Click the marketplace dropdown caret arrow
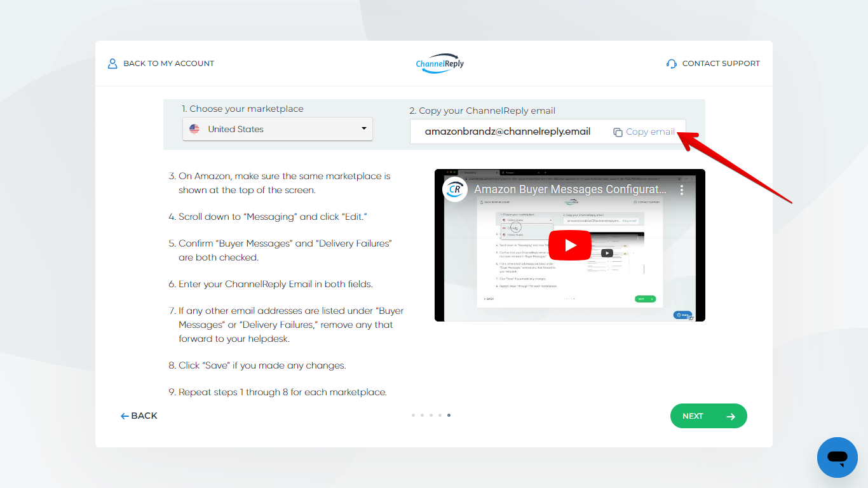This screenshot has height=488, width=868. [364, 128]
